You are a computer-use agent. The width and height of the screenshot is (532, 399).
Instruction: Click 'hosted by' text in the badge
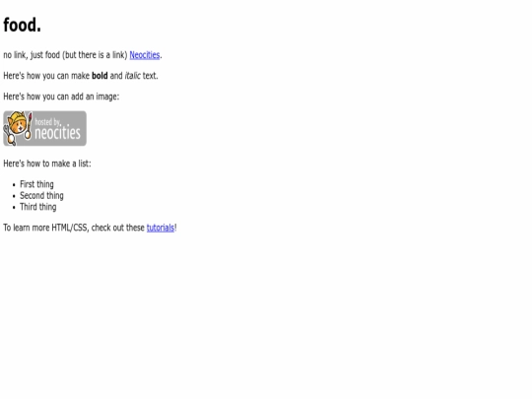coord(47,122)
